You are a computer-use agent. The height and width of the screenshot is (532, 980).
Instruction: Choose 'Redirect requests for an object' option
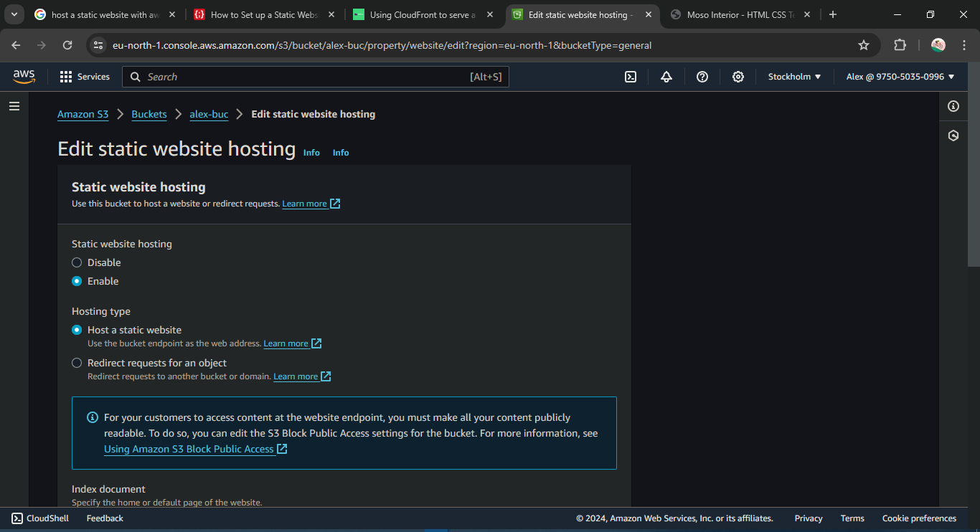pyautogui.click(x=77, y=363)
